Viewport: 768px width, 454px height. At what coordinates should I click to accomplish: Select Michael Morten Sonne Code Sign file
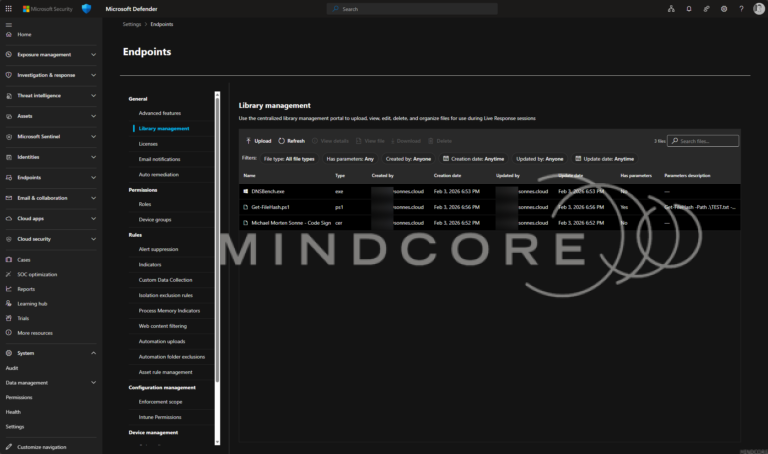pyautogui.click(x=490, y=223)
